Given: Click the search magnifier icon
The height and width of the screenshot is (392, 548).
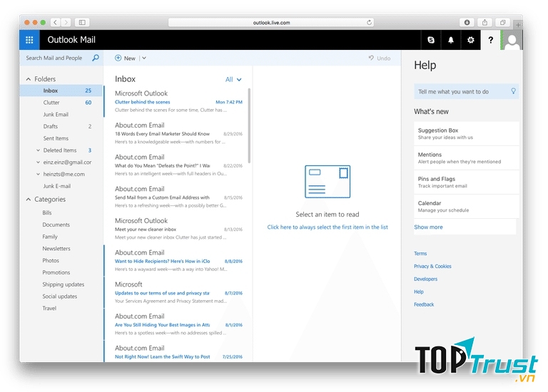Looking at the screenshot, I should (x=96, y=58).
